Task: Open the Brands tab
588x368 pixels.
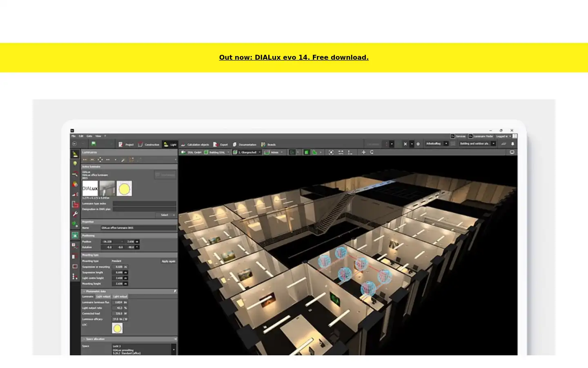Action: pos(268,144)
